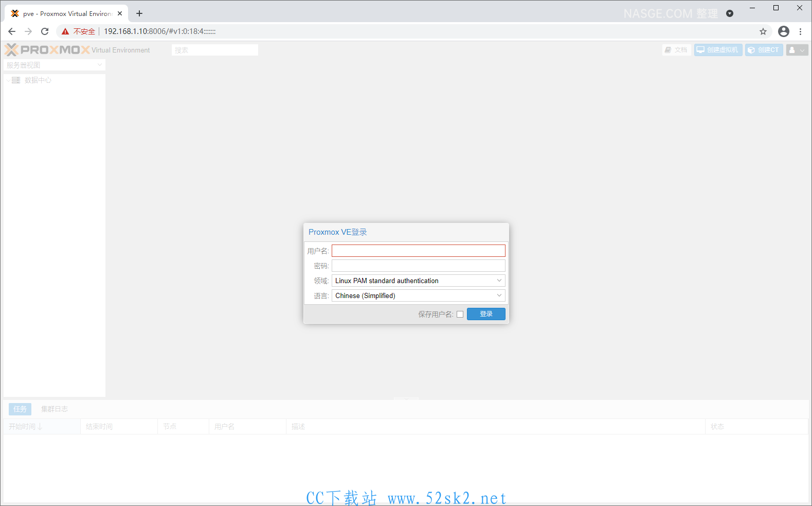Click the documentation button
812x506 pixels.
click(676, 50)
